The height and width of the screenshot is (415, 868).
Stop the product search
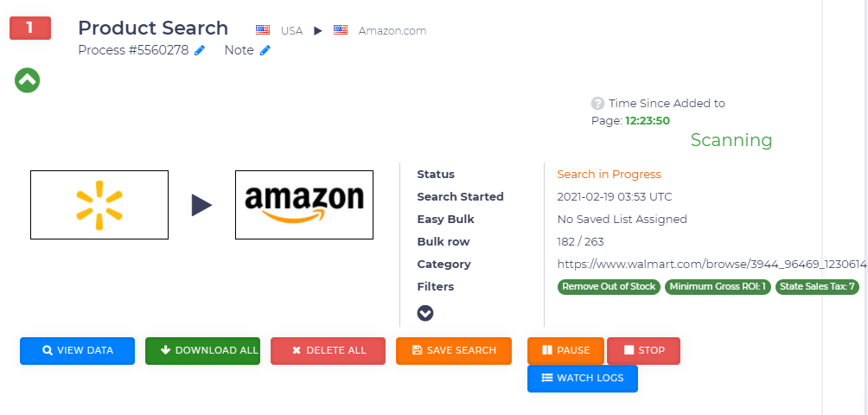(643, 351)
